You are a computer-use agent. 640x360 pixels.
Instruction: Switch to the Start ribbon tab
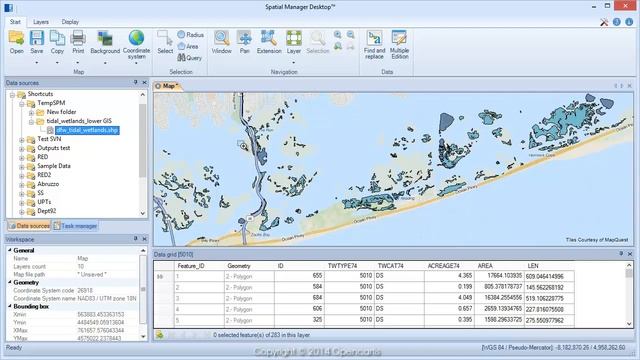15,22
